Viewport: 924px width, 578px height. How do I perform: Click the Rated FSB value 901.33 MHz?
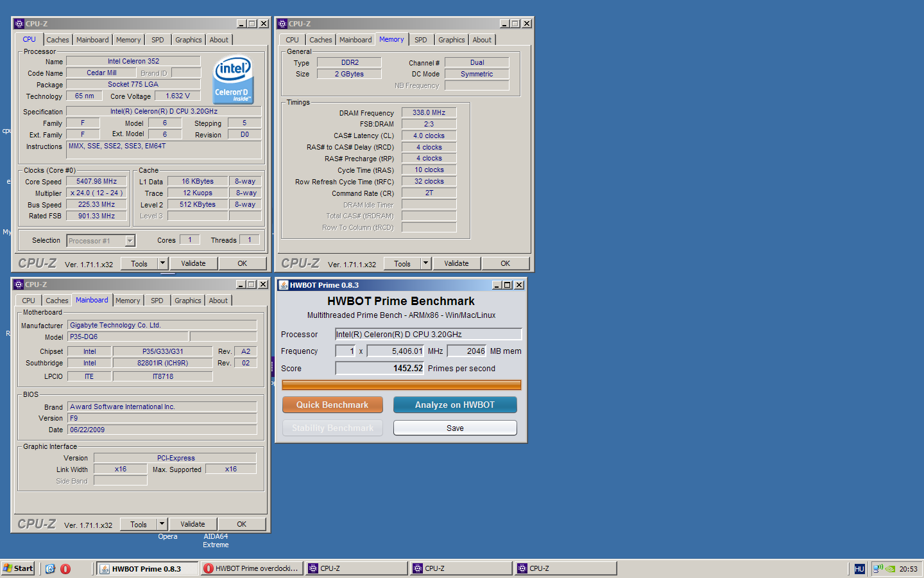pyautogui.click(x=96, y=216)
